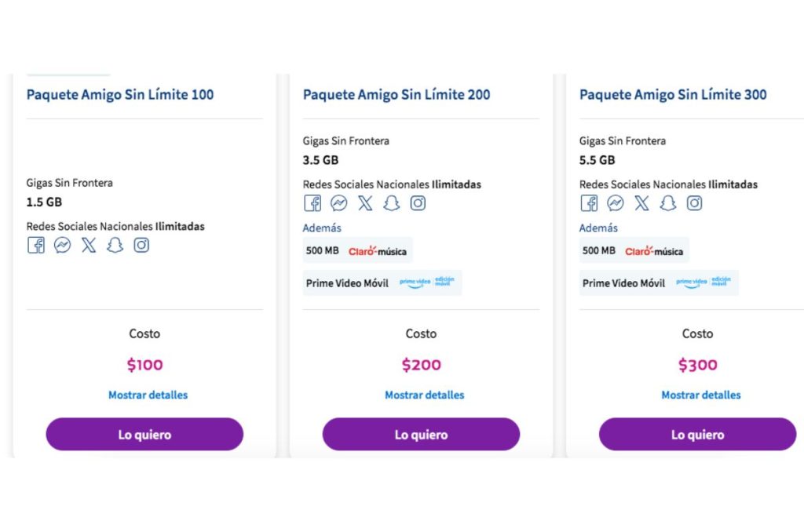Expand Mostrar detalles for $200 package
This screenshot has width=804, height=532.
click(x=424, y=395)
